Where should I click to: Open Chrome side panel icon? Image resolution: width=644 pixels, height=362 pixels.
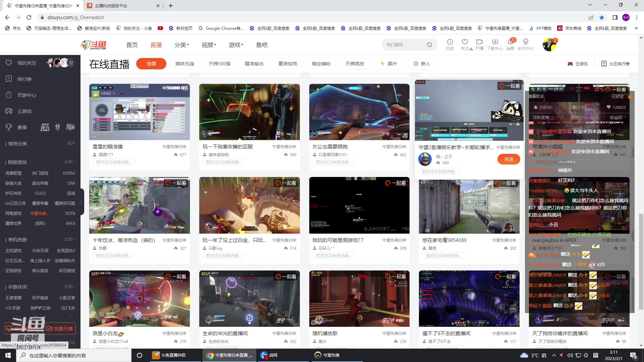pos(615,17)
